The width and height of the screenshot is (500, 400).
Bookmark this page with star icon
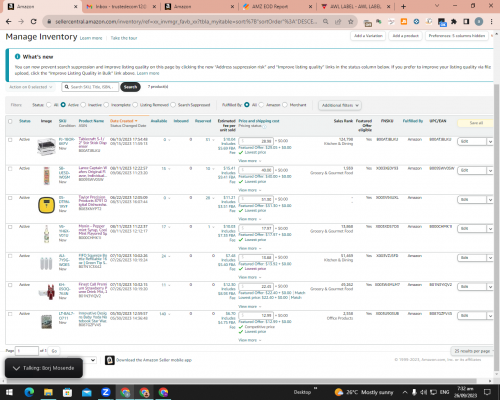click(x=350, y=22)
